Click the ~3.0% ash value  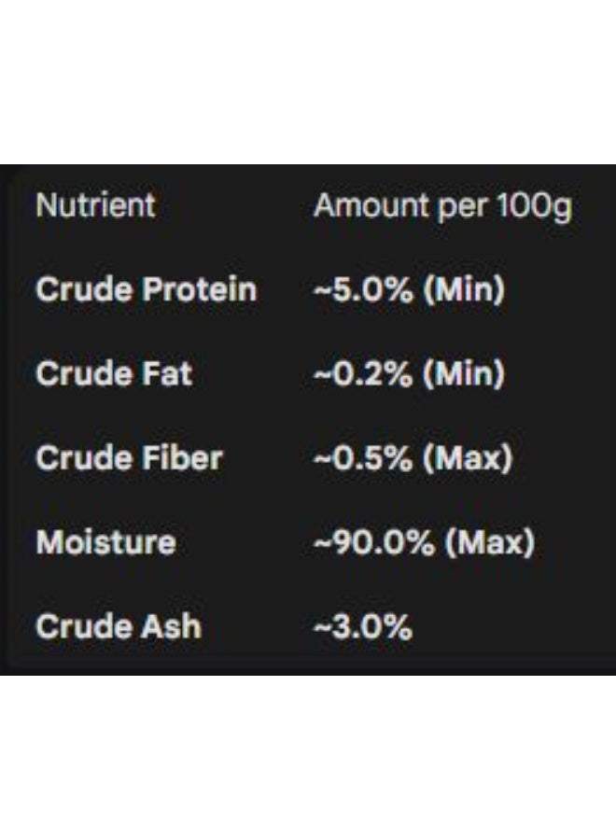[363, 626]
